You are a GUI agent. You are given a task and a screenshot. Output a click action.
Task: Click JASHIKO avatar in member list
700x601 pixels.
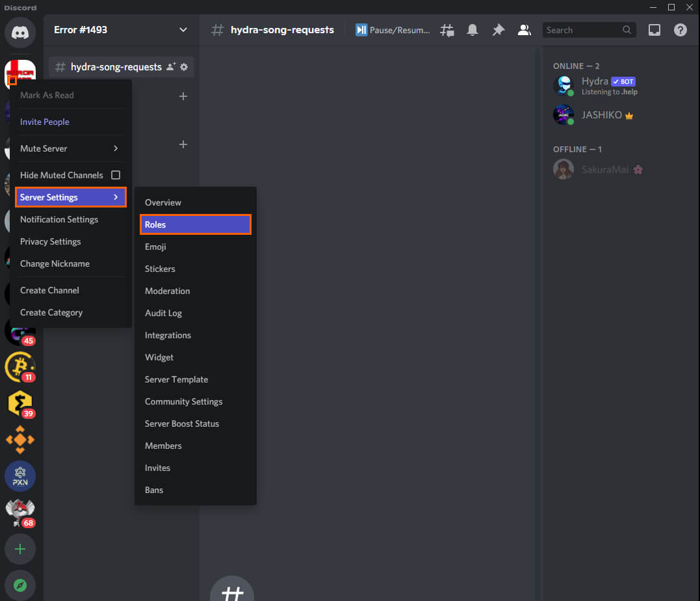tap(564, 115)
